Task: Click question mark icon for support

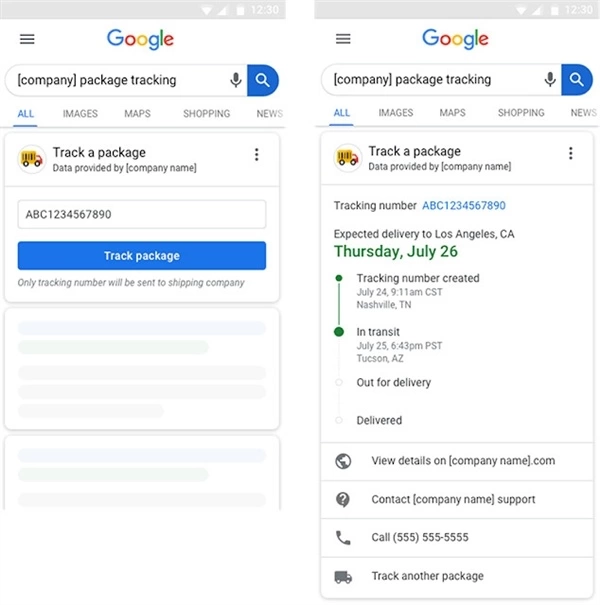Action: tap(344, 499)
